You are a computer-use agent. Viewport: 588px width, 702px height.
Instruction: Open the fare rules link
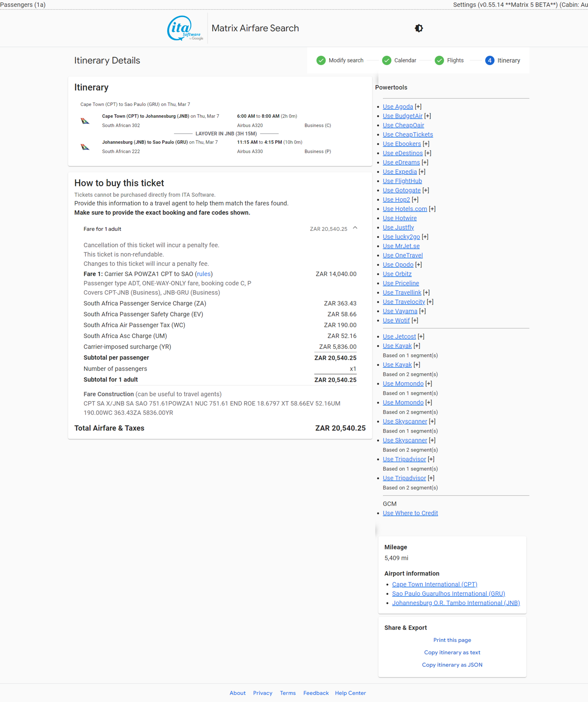click(203, 274)
